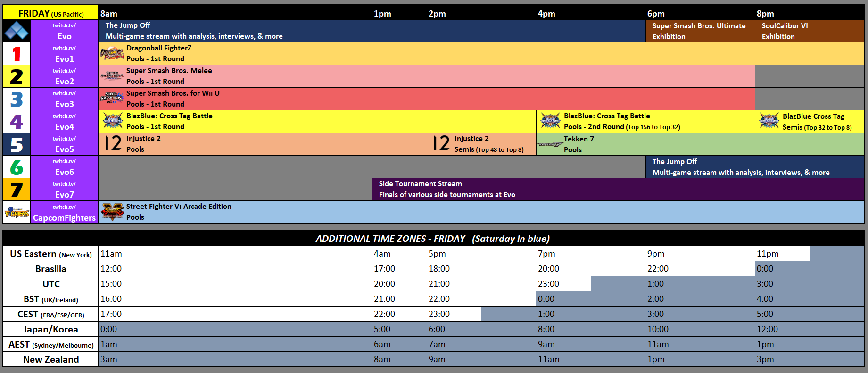Click the Tekken 7 logo
Screen dimensions: 868x373
(550, 144)
